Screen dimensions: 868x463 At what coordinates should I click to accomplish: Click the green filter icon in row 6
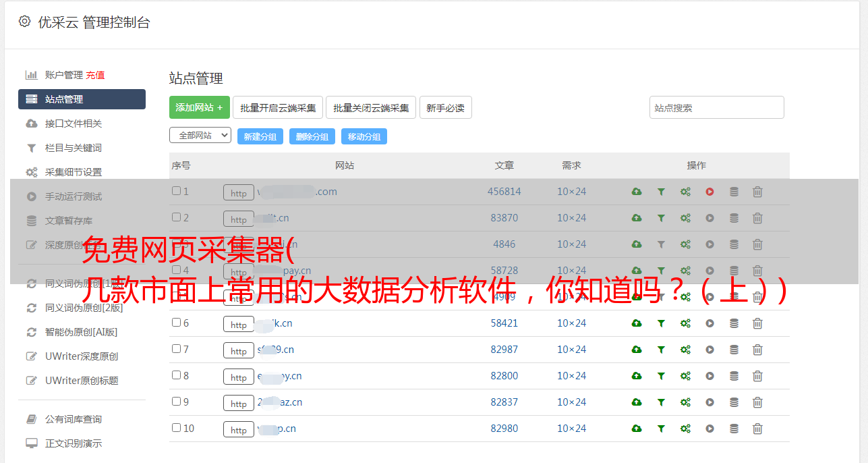coord(661,323)
